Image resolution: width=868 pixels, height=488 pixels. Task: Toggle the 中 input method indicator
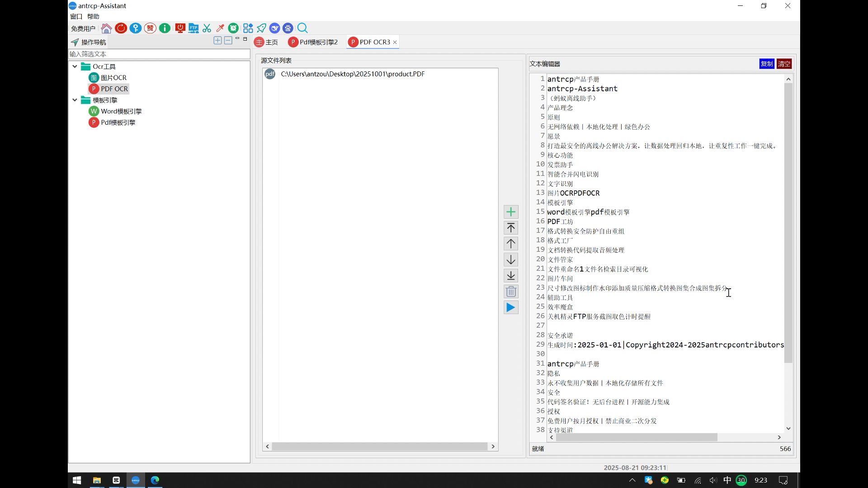tap(727, 480)
